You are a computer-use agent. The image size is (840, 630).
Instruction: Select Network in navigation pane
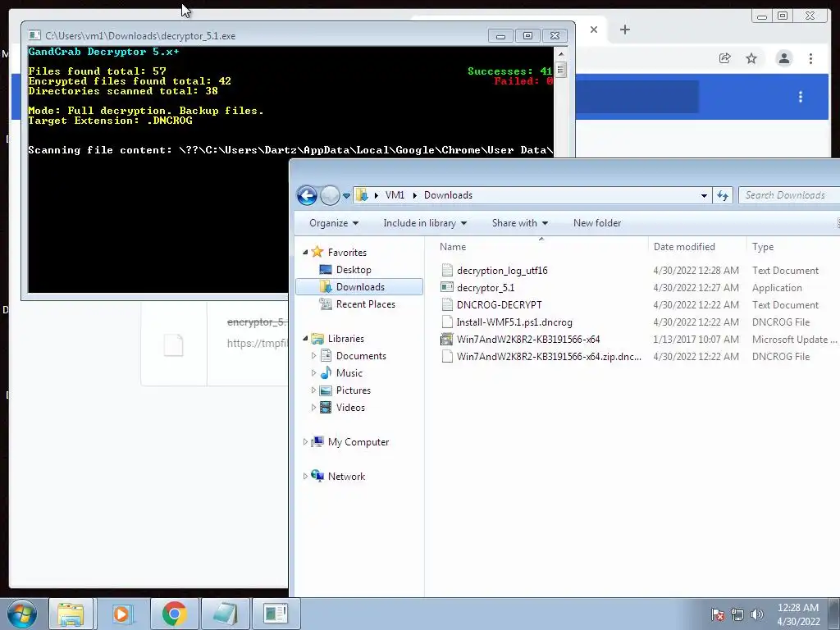(x=346, y=477)
